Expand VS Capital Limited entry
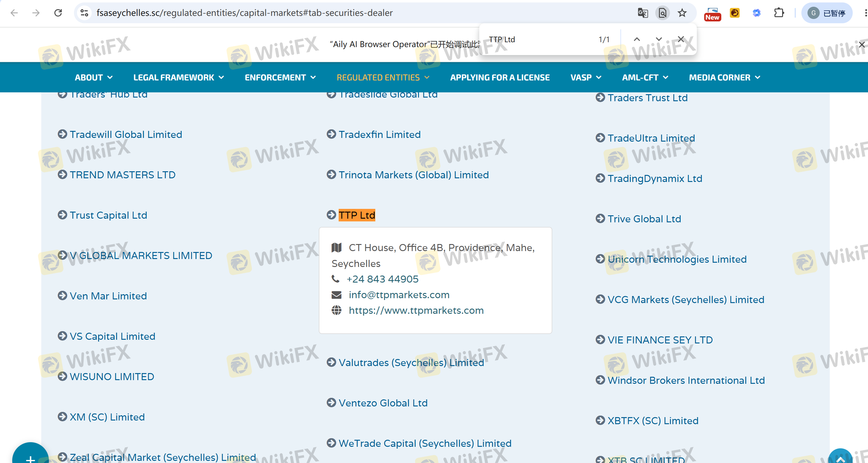The image size is (868, 463). (x=112, y=336)
